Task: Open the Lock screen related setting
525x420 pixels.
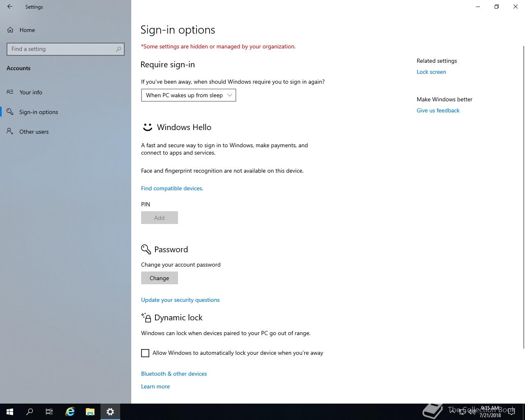Action: tap(431, 72)
